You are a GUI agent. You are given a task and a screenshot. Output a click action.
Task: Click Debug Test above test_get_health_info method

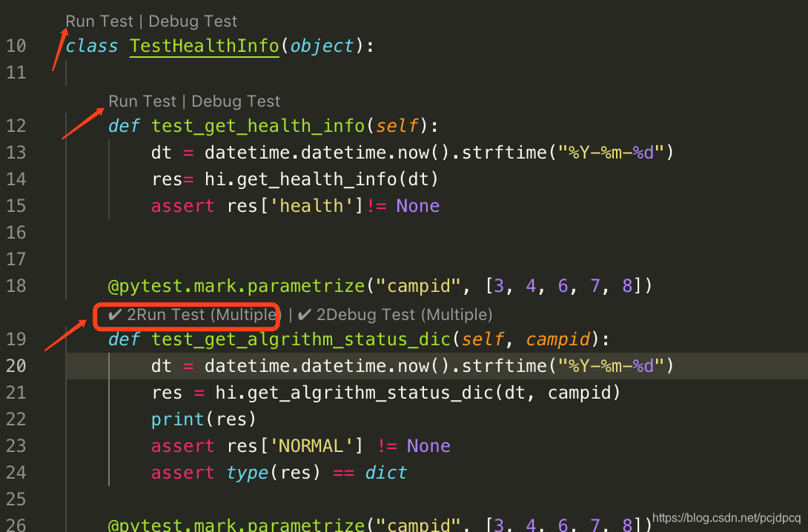pos(236,101)
